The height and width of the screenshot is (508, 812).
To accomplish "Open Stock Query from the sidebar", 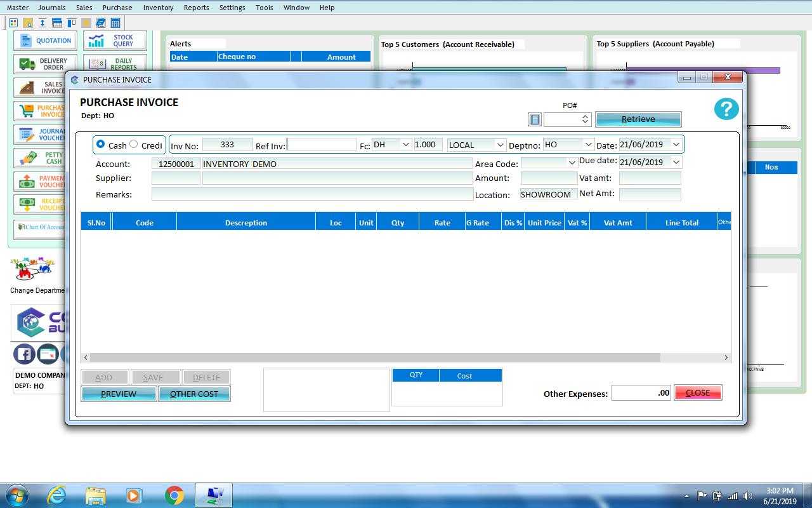I will [x=115, y=40].
